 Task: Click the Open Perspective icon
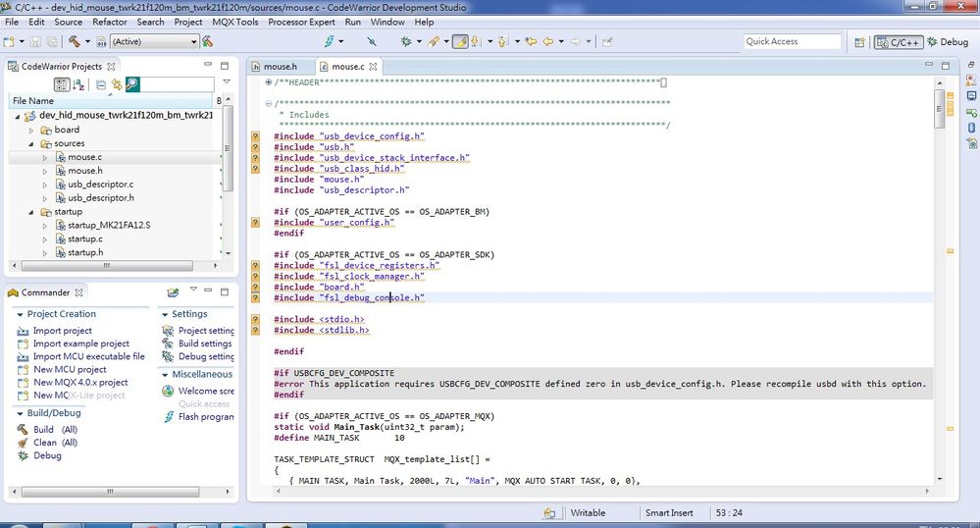pyautogui.click(x=859, y=42)
